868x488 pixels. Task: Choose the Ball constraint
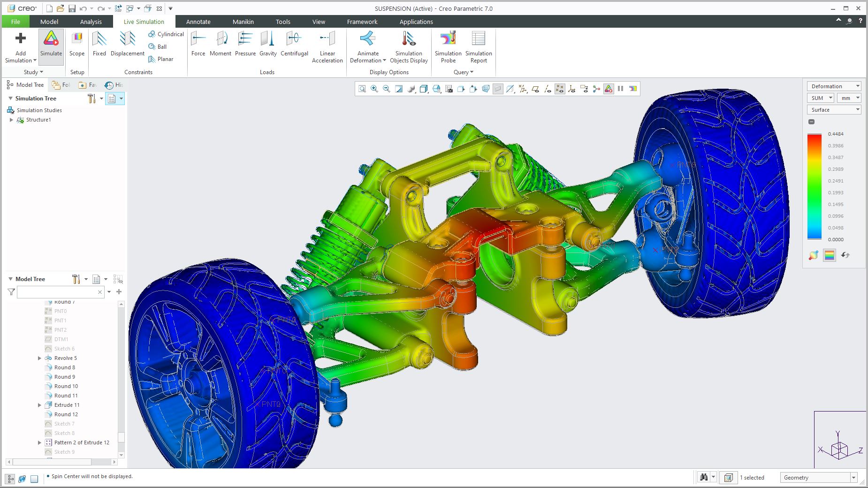coord(157,46)
